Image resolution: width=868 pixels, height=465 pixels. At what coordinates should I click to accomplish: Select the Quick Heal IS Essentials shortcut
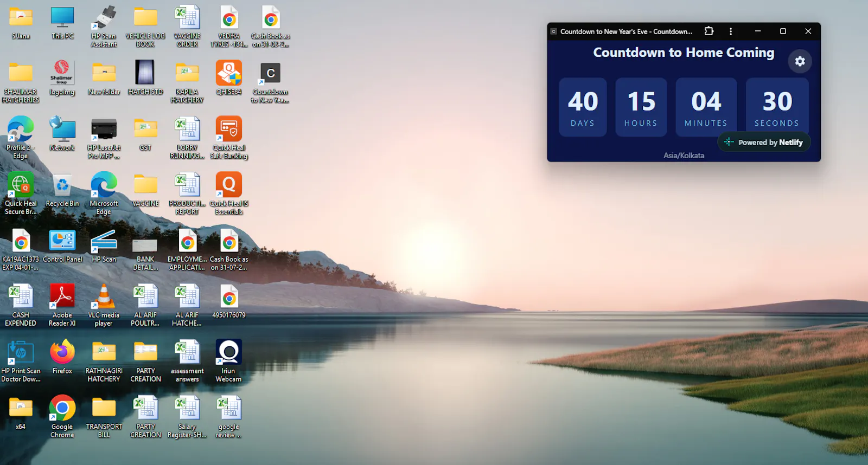(229, 195)
